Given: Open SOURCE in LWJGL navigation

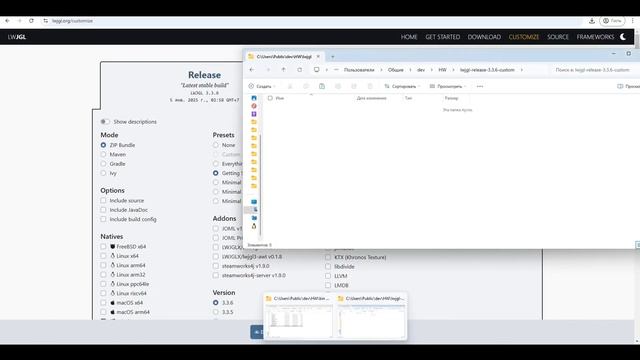Looking at the screenshot, I should [558, 37].
